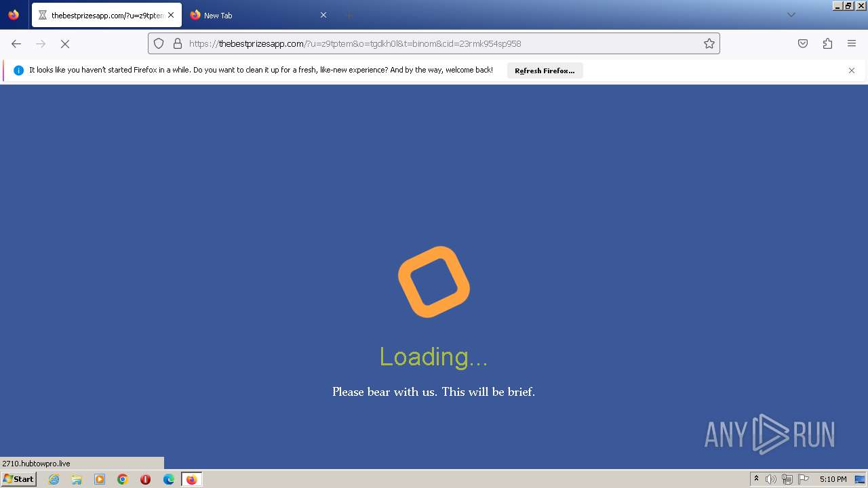Image resolution: width=868 pixels, height=488 pixels.
Task: Close the New Tab tab
Action: 323,15
